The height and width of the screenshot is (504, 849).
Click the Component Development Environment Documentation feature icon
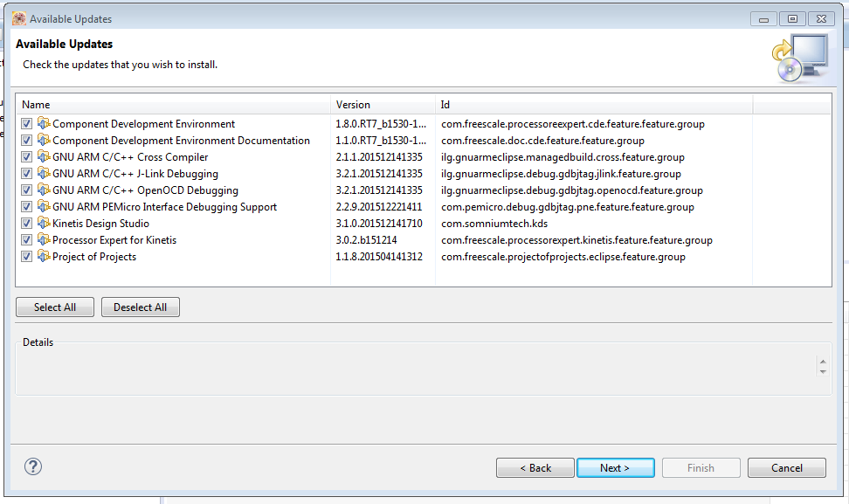pos(44,141)
